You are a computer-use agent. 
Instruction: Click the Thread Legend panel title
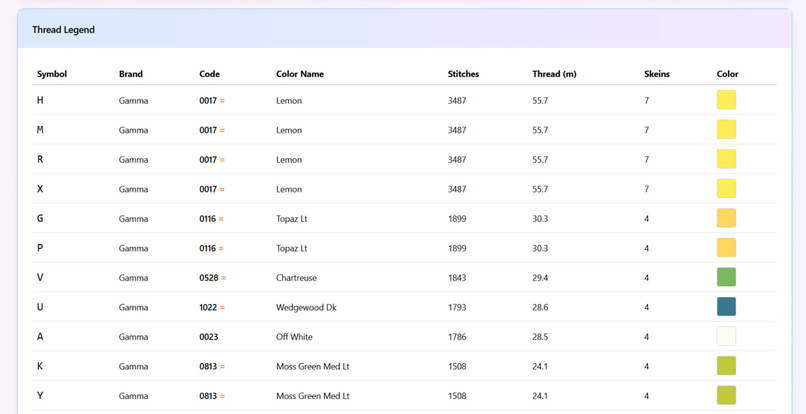pyautogui.click(x=63, y=30)
